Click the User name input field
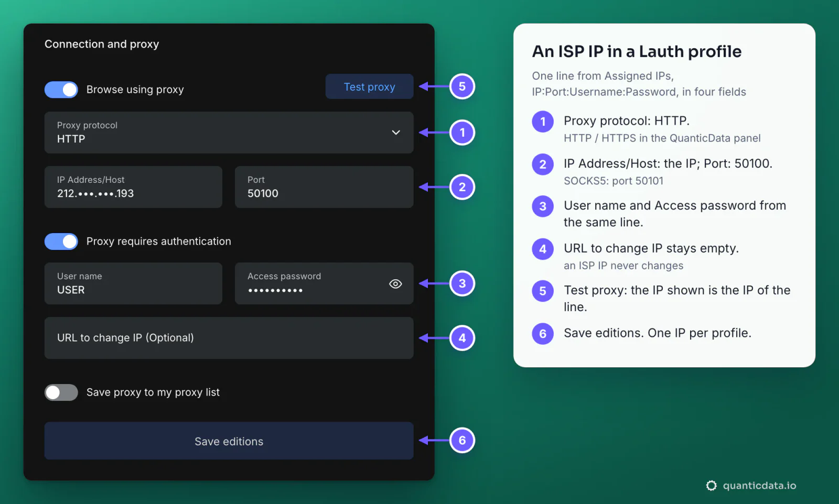The width and height of the screenshot is (839, 504). pyautogui.click(x=133, y=283)
